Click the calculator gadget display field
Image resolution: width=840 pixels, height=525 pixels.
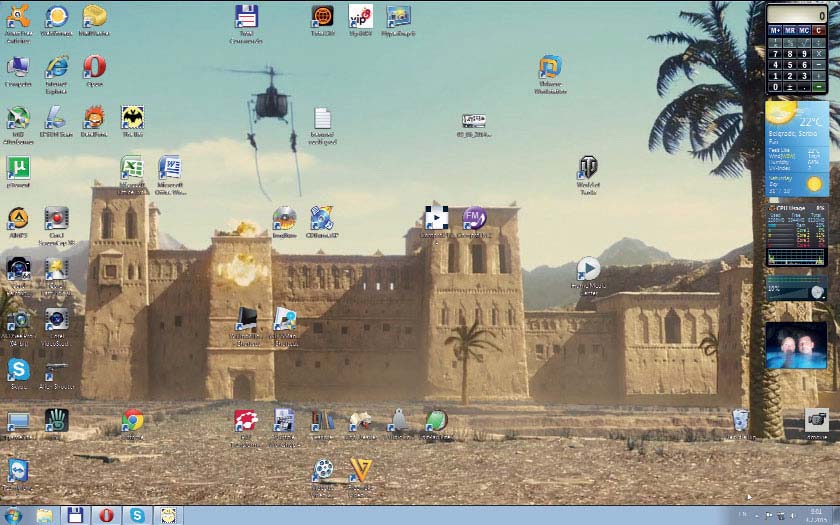[x=797, y=14]
